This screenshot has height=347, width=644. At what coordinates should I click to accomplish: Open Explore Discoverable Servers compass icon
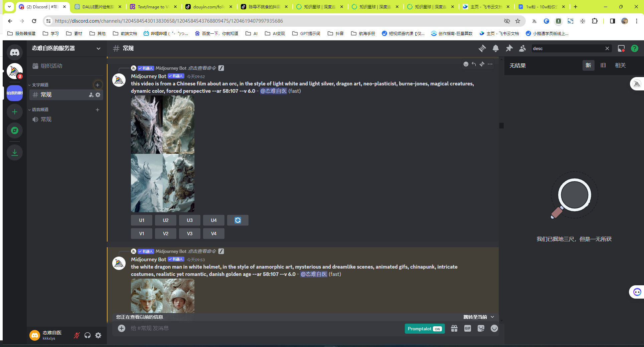pyautogui.click(x=15, y=130)
